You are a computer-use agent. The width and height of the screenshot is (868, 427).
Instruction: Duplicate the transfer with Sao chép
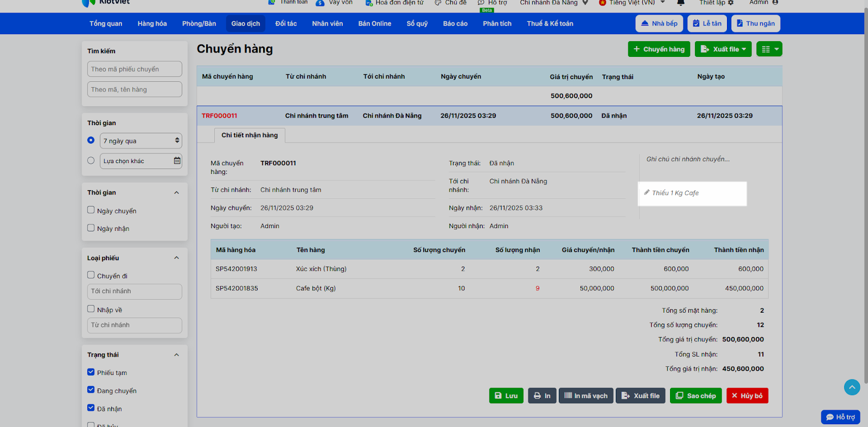point(696,396)
